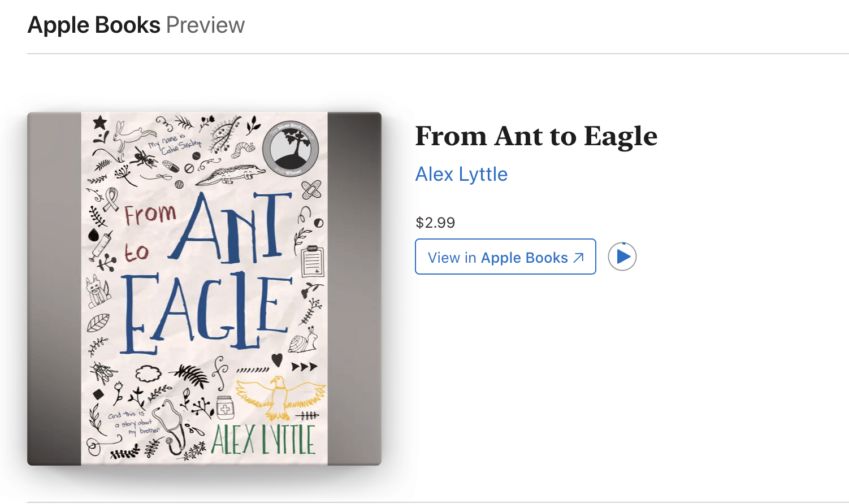
Task: Click the arrow icon in View button
Action: pos(578,258)
